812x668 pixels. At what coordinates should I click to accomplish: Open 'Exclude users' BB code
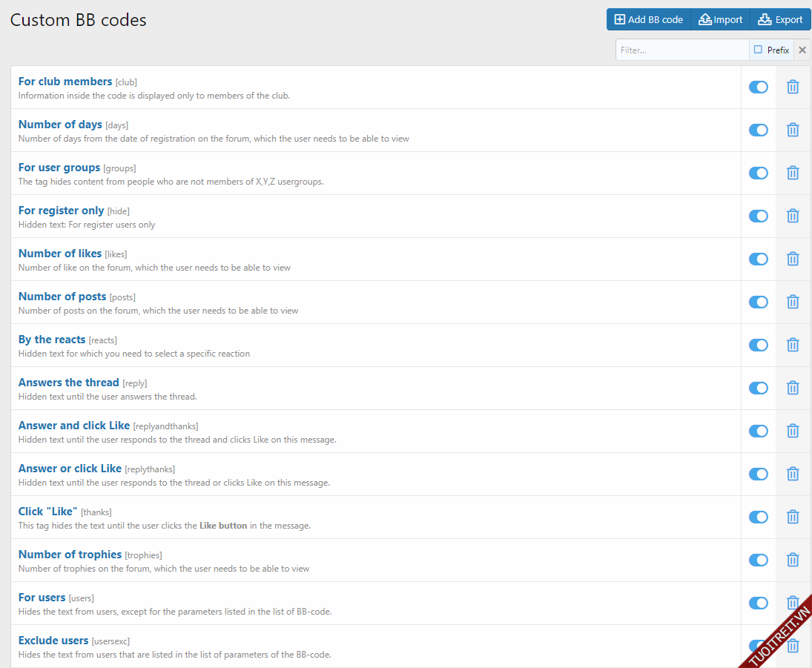53,641
